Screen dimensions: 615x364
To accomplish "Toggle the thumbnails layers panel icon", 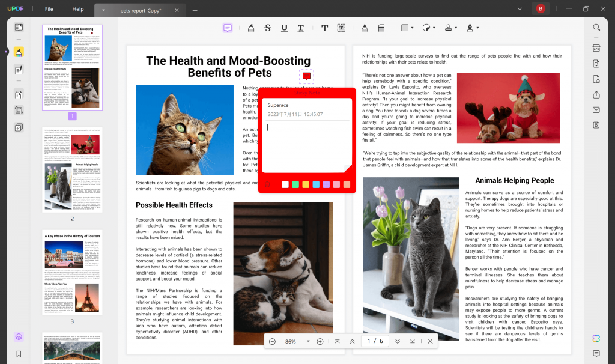I will [x=19, y=336].
